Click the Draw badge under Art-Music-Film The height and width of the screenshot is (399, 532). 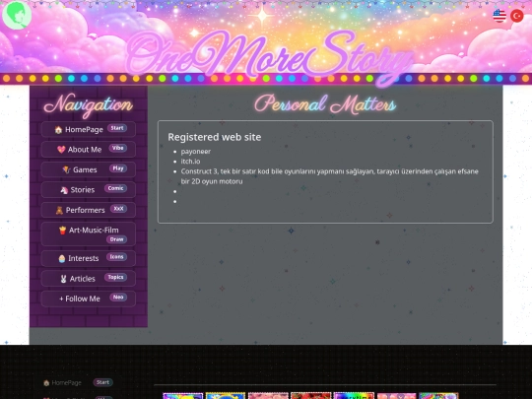point(116,239)
